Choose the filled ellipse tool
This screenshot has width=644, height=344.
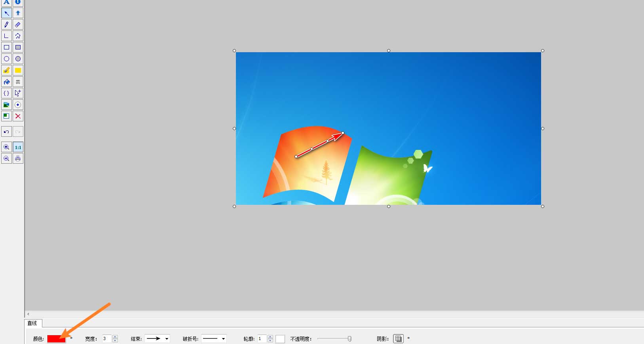point(18,59)
